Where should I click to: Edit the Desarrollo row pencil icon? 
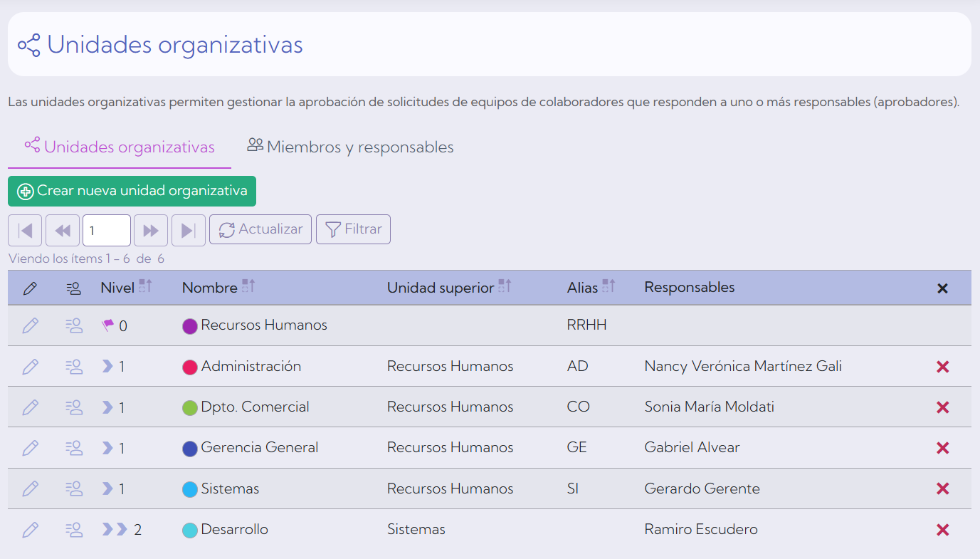[30, 530]
